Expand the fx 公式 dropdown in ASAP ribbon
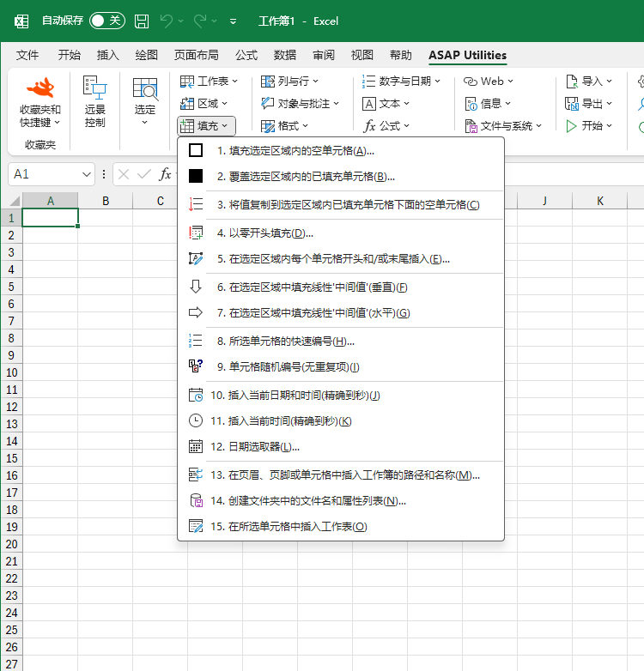 (x=386, y=126)
